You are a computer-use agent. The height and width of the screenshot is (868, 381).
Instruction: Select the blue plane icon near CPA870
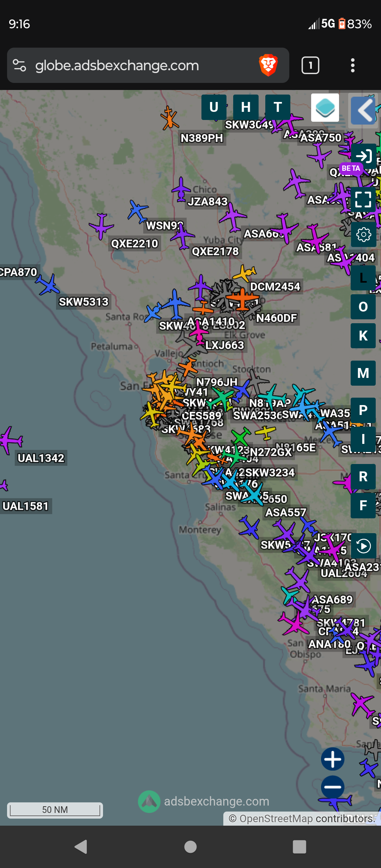pyautogui.click(x=48, y=284)
